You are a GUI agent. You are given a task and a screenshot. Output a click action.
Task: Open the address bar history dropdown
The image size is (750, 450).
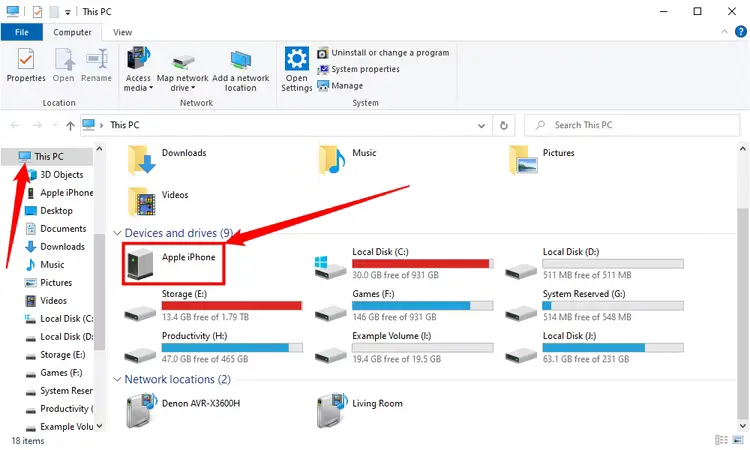[x=481, y=126]
